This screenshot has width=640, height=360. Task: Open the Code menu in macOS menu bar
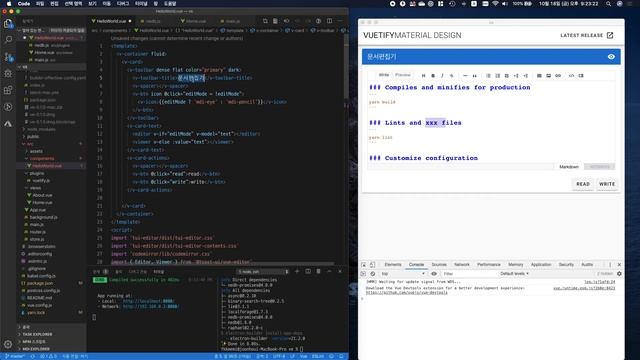pyautogui.click(x=24, y=4)
